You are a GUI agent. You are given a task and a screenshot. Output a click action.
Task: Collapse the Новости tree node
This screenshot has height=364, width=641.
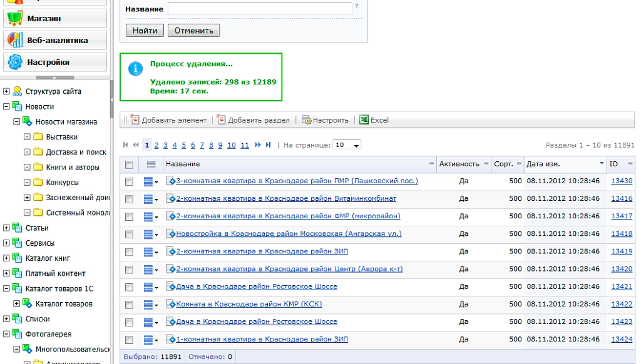[x=6, y=106]
